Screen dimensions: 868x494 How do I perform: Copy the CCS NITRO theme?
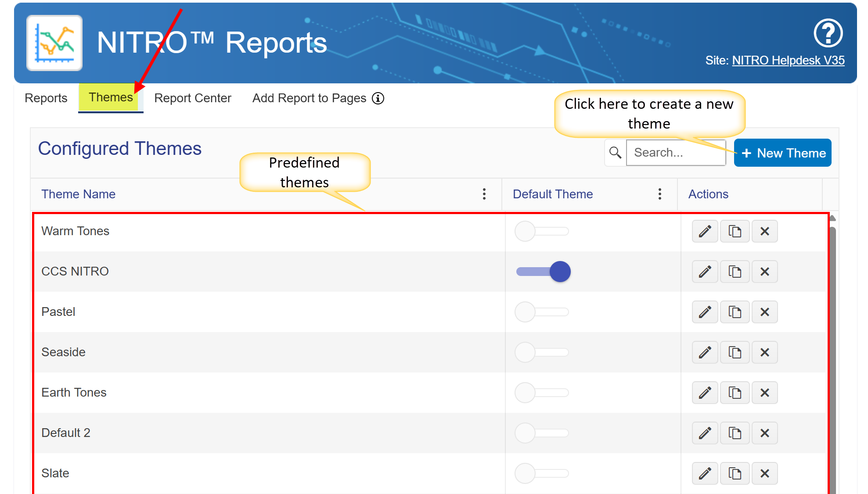pyautogui.click(x=735, y=272)
